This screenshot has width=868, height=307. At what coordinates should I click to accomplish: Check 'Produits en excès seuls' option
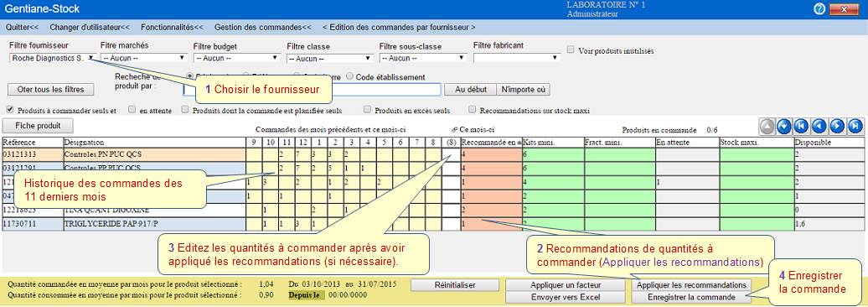click(367, 110)
